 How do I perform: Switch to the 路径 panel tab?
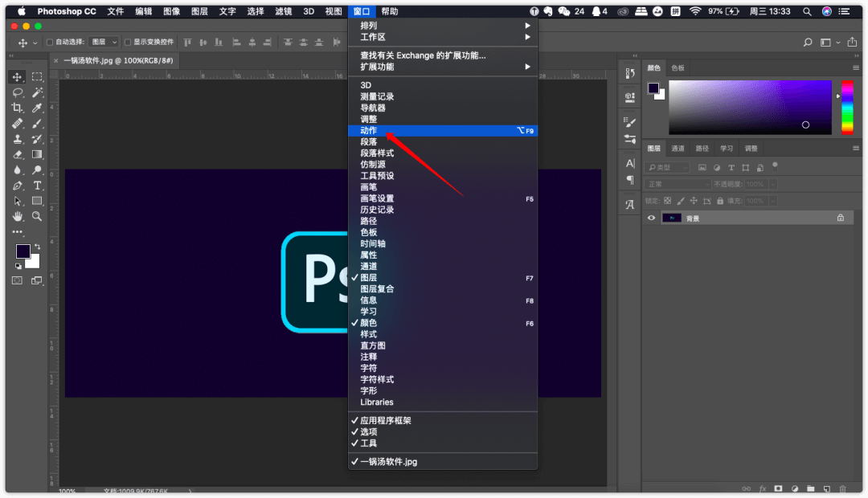pyautogui.click(x=702, y=149)
